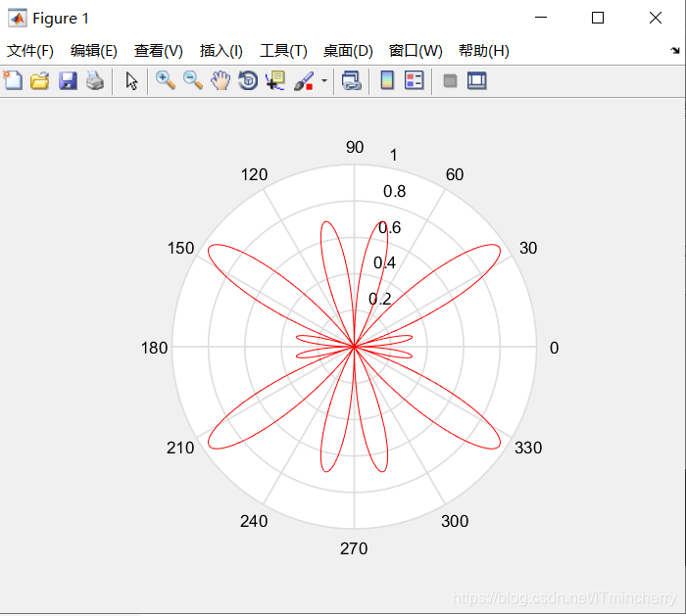Click the 150 degree angle label
Viewport: 686px width, 616px height.
click(x=180, y=249)
